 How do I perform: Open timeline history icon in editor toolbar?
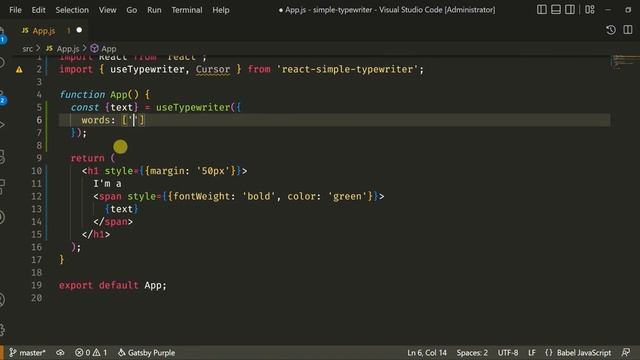pos(611,30)
